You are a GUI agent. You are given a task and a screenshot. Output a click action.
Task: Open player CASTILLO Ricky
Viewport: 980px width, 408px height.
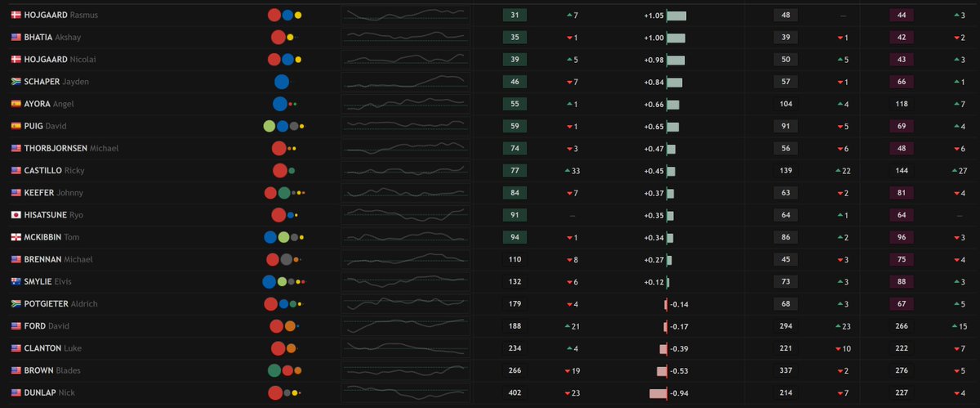click(x=54, y=171)
